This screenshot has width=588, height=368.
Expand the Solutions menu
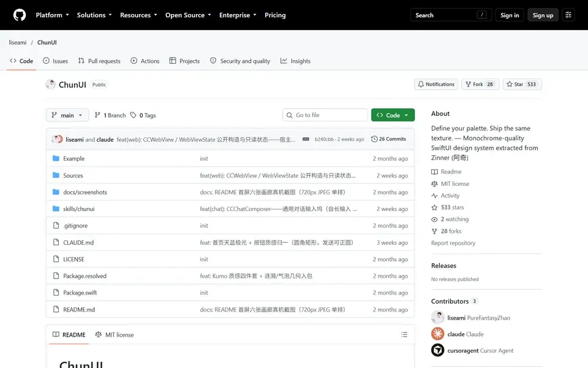[x=94, y=15]
